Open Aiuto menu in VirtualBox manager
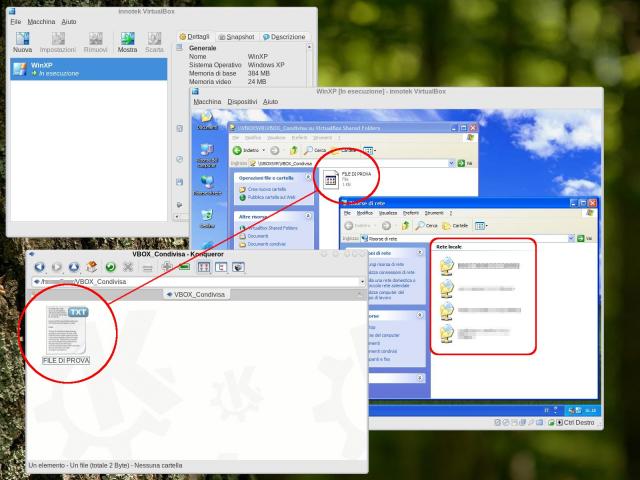This screenshot has height=480, width=640. tap(69, 22)
